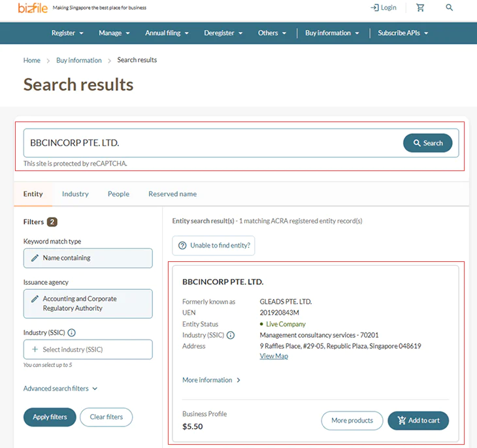
Task: Expand the Deregister menu
Action: pyautogui.click(x=223, y=33)
